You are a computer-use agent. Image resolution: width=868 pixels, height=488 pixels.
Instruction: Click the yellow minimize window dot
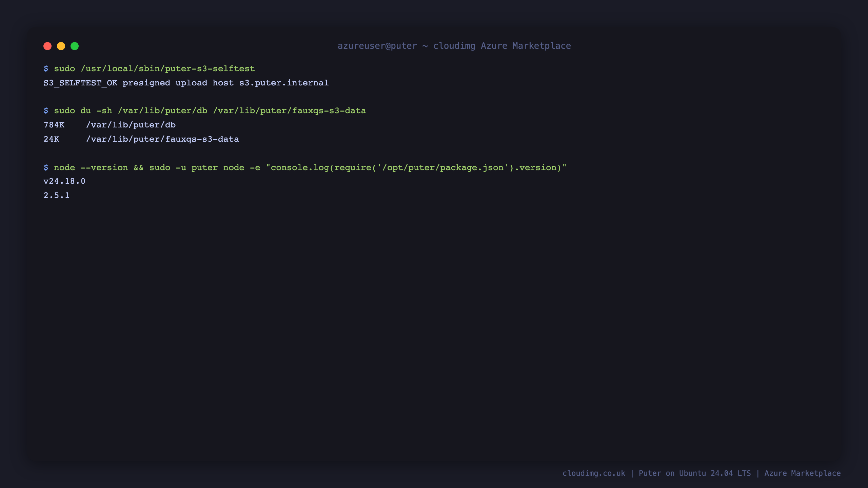(x=61, y=46)
